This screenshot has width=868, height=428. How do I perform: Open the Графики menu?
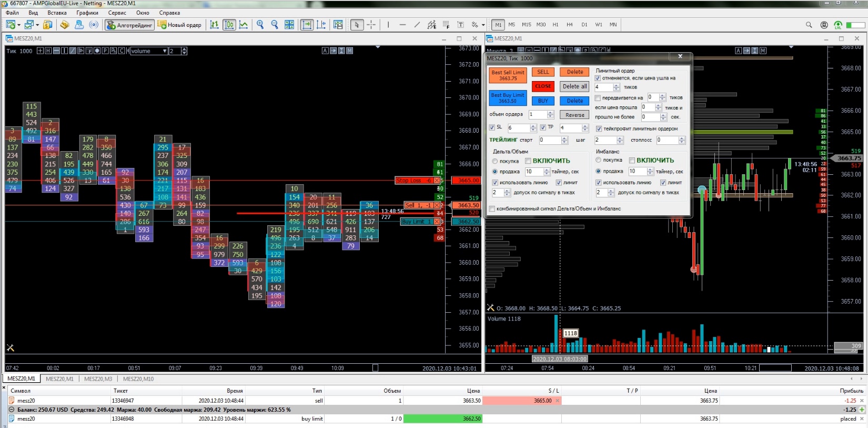tap(87, 13)
